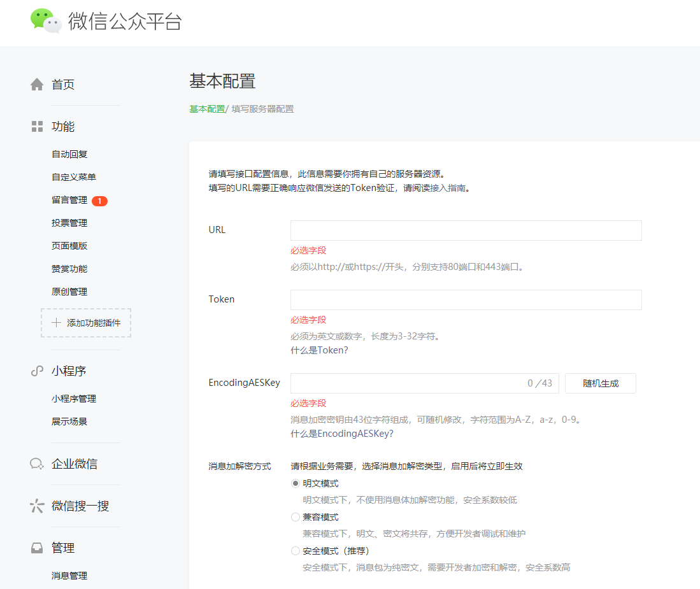700x589 pixels.
Task: Click the plus icon in 添加功能插件
Action: [56, 323]
